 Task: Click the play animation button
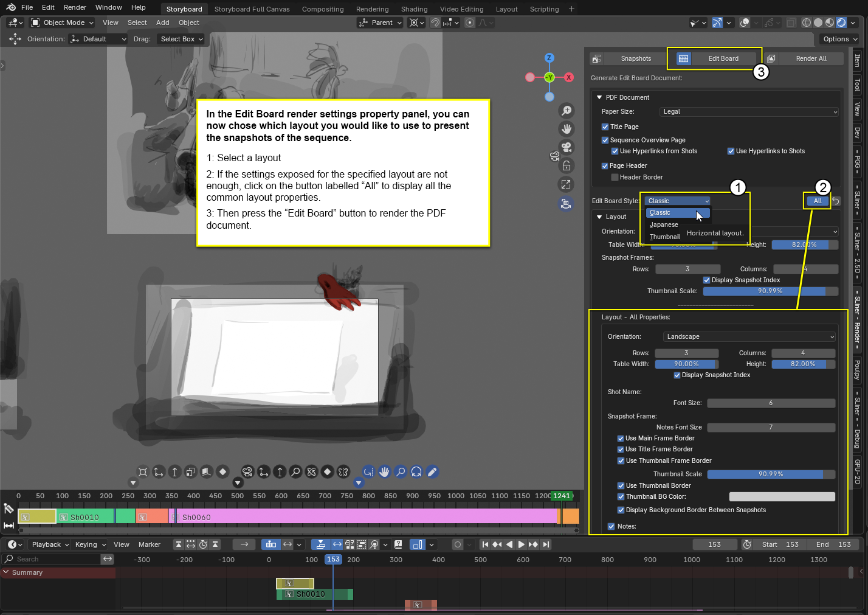[x=521, y=544]
